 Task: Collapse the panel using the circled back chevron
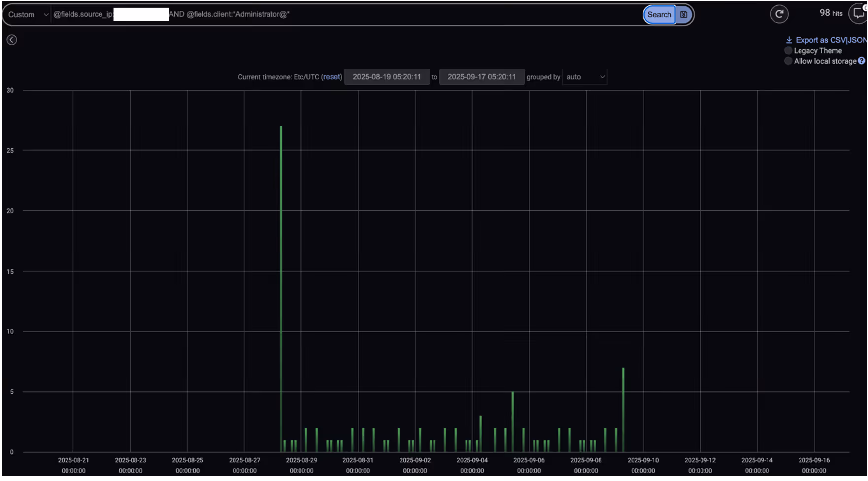pos(11,40)
